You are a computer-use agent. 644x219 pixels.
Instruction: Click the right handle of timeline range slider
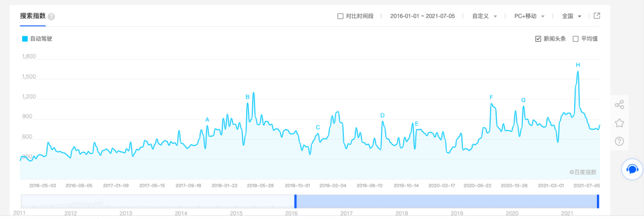point(598,201)
